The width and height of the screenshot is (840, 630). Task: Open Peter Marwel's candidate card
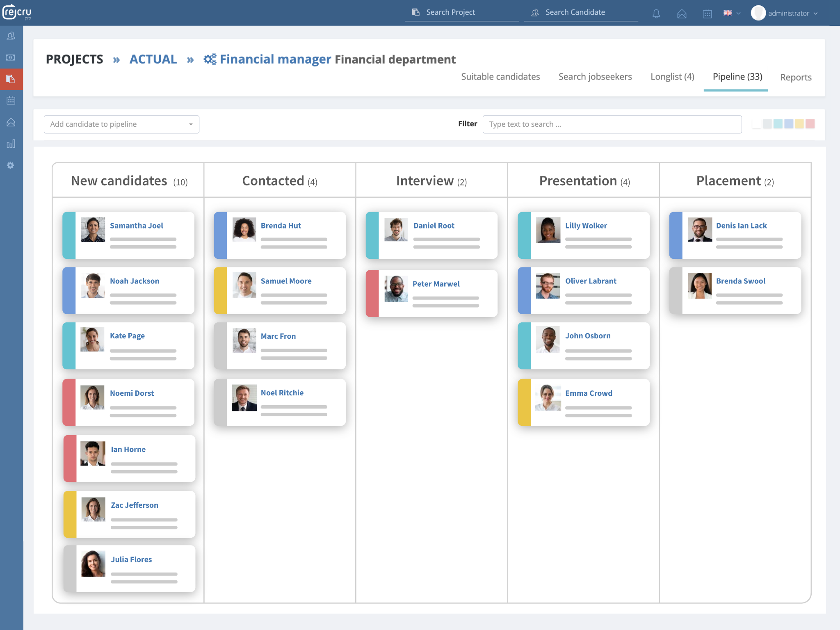[436, 284]
